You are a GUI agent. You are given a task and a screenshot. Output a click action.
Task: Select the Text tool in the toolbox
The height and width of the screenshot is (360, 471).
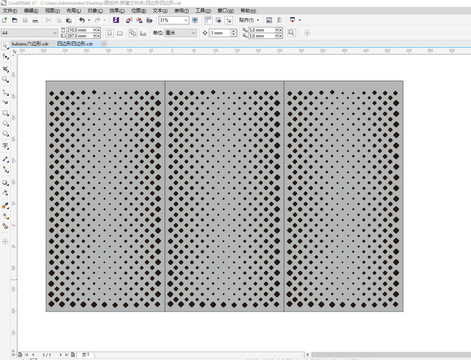click(x=5, y=146)
